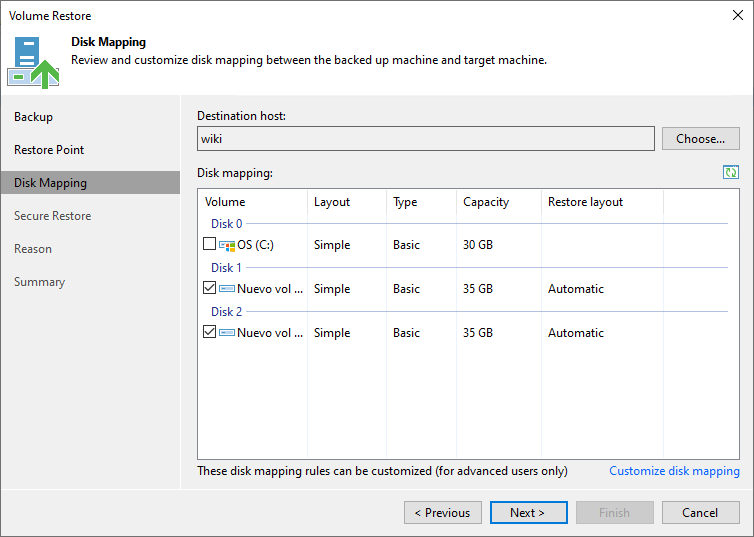The width and height of the screenshot is (754, 537).
Task: Click the Choose... destination host button
Action: coord(701,139)
